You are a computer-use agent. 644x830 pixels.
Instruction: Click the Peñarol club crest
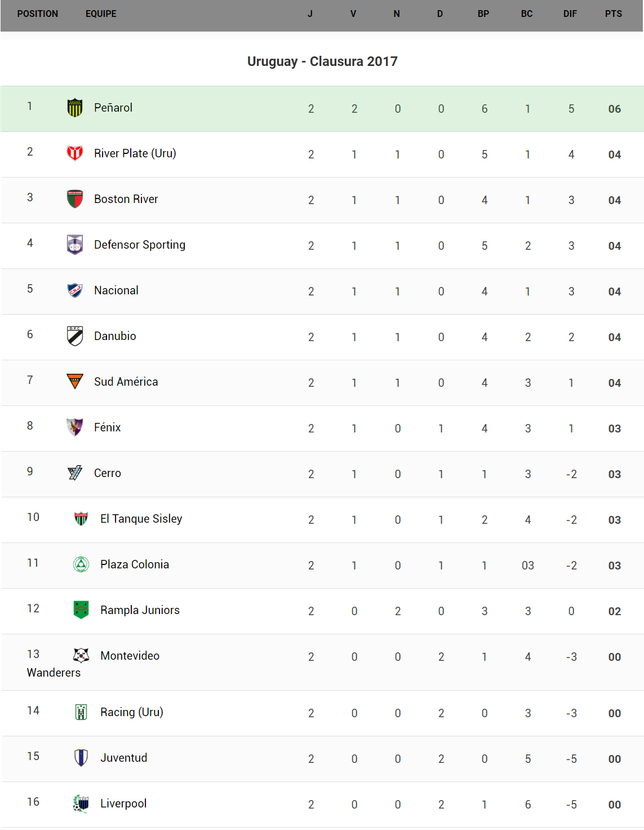(x=75, y=108)
